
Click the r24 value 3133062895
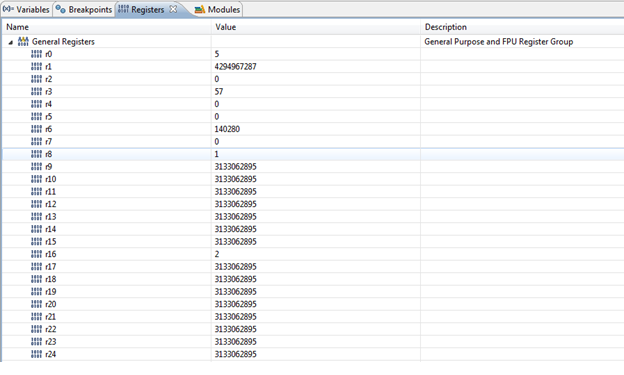point(236,354)
